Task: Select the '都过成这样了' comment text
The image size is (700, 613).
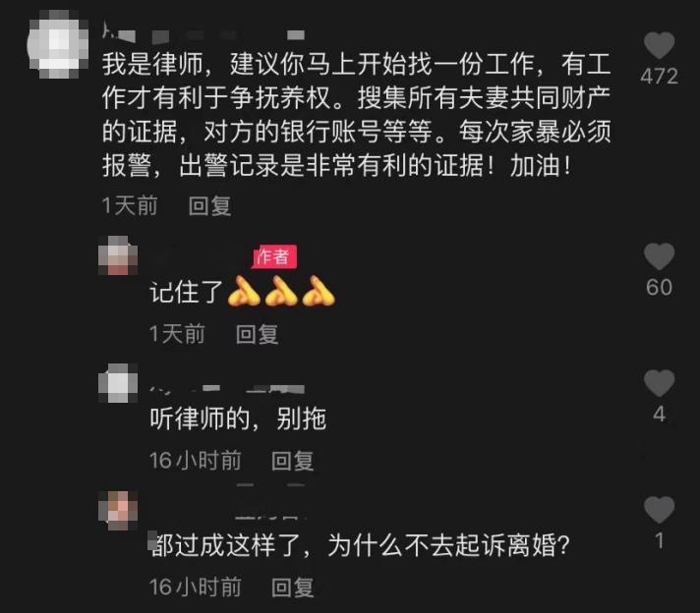Action: pos(360,545)
